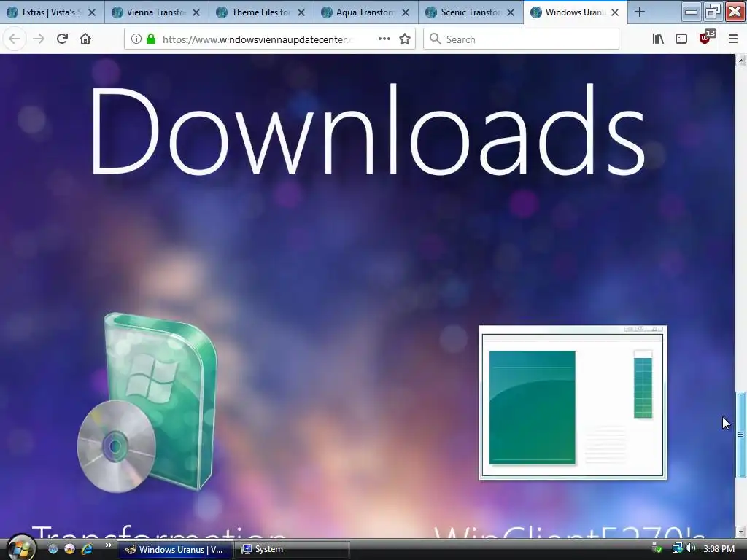Click the green software box with disc image
The height and width of the screenshot is (560, 747).
(147, 402)
